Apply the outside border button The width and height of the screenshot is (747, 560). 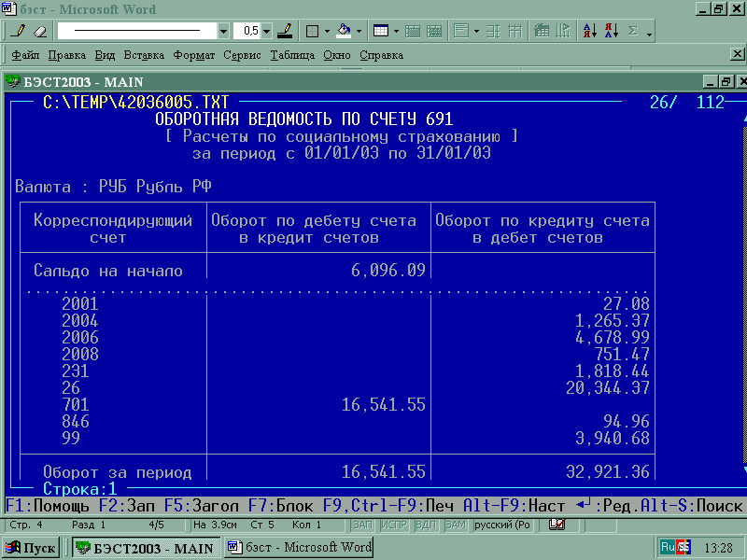(x=312, y=32)
